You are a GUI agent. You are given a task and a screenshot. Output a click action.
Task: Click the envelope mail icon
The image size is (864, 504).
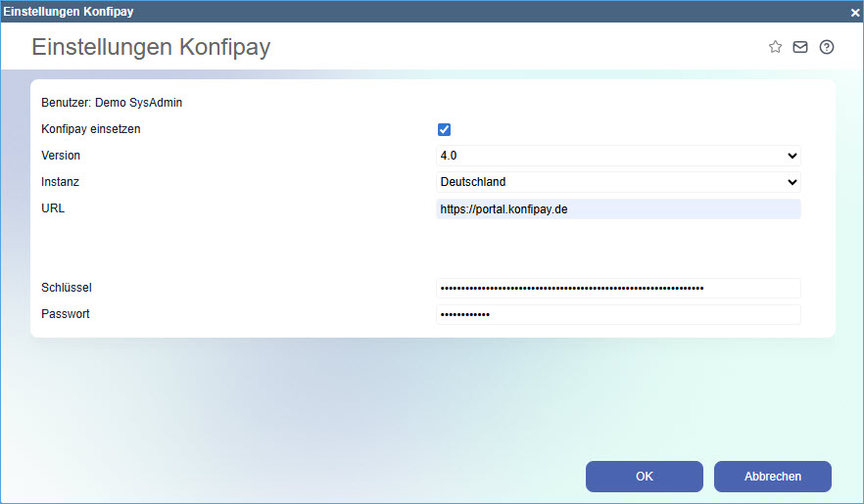point(800,47)
